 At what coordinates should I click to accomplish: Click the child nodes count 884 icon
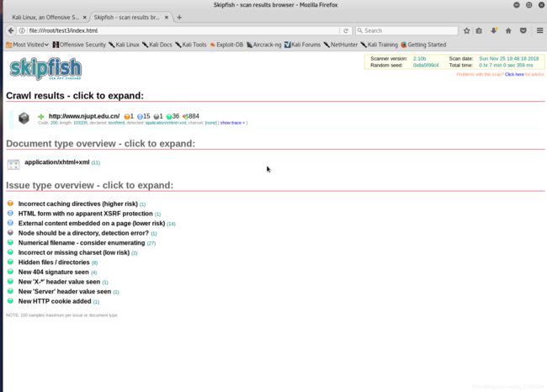[x=186, y=116]
